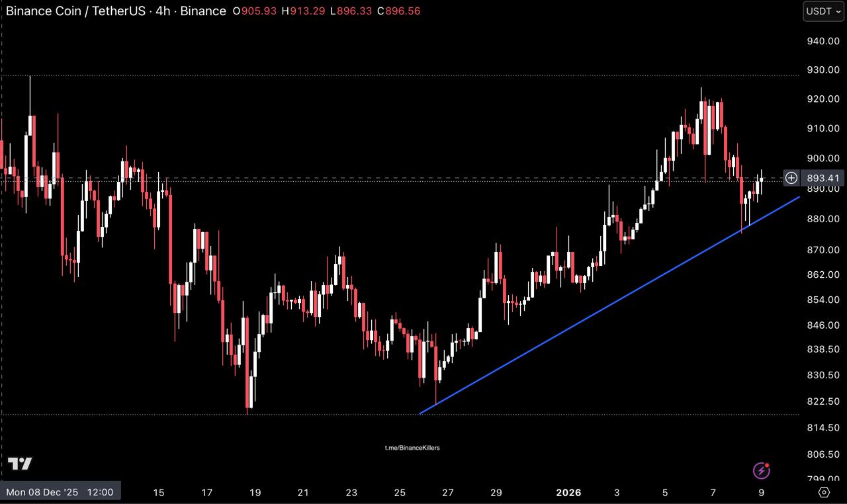Open the USDT currency dropdown
Viewport: 847px width, 504px height.
click(x=823, y=11)
